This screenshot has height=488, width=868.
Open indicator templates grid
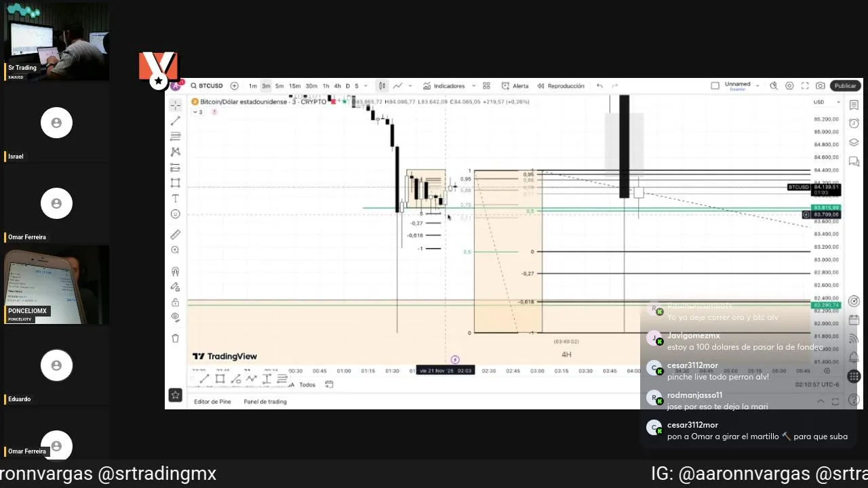pyautogui.click(x=486, y=86)
